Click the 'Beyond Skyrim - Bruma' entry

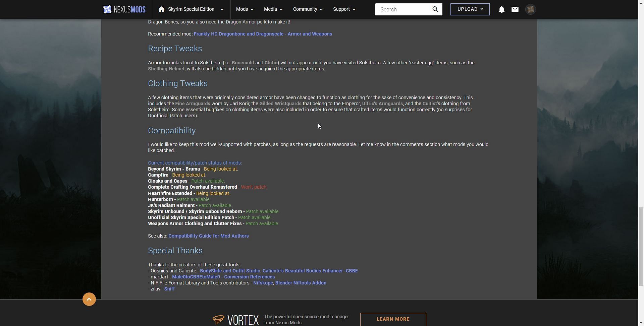(x=174, y=169)
